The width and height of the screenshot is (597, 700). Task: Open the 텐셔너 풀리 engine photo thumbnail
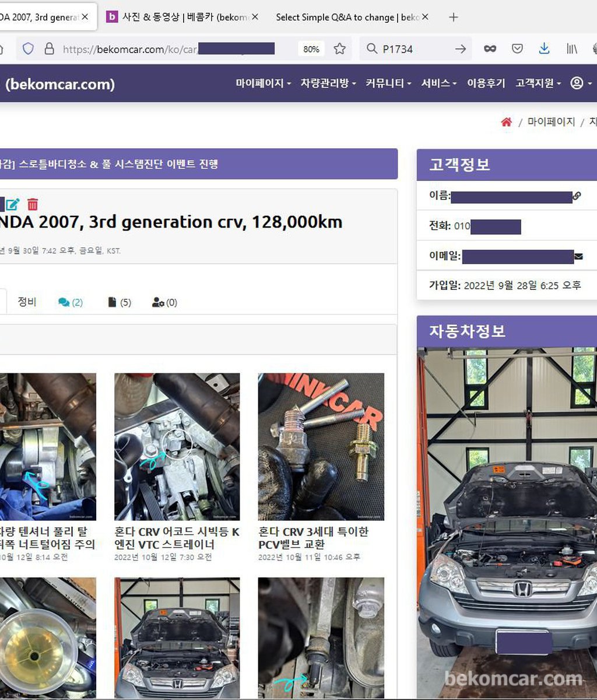pos(48,447)
